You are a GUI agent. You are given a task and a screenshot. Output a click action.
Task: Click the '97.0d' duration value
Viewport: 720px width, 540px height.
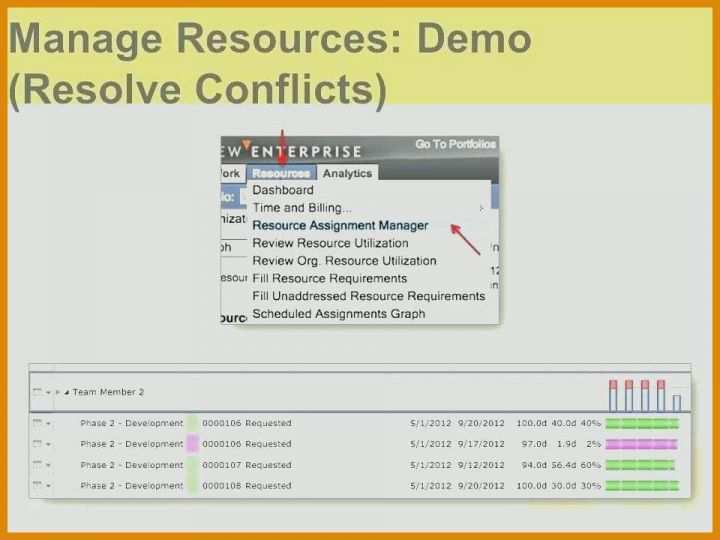click(x=534, y=444)
